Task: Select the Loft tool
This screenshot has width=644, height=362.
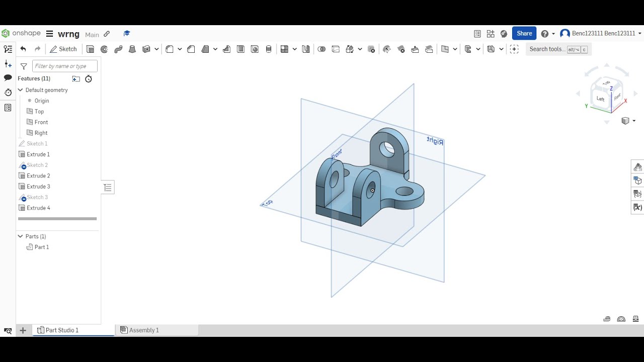Action: 132,49
